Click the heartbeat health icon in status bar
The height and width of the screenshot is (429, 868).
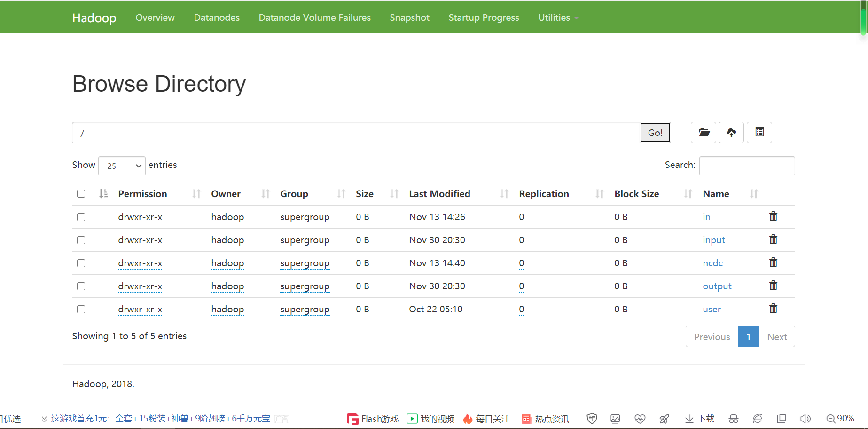pos(640,419)
